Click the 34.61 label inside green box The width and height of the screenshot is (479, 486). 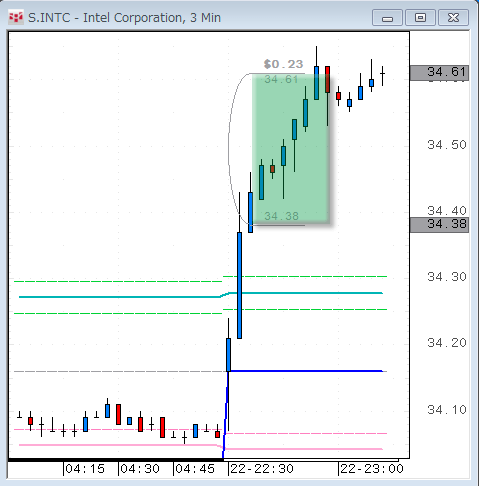(x=281, y=79)
